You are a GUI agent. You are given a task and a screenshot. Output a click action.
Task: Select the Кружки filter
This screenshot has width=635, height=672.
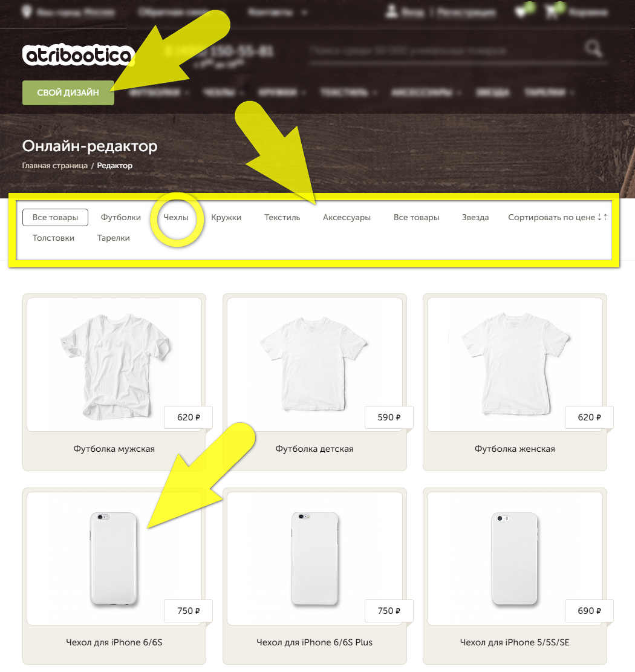point(226,217)
